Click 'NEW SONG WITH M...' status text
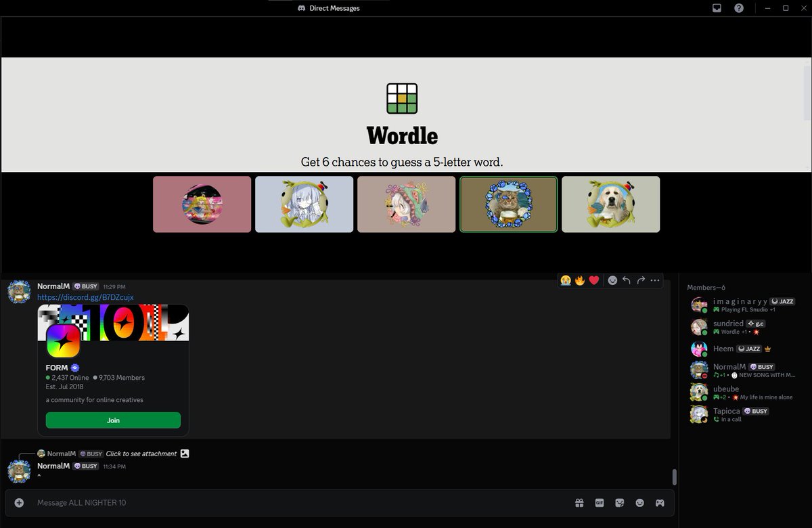This screenshot has height=528, width=812. pyautogui.click(x=767, y=375)
